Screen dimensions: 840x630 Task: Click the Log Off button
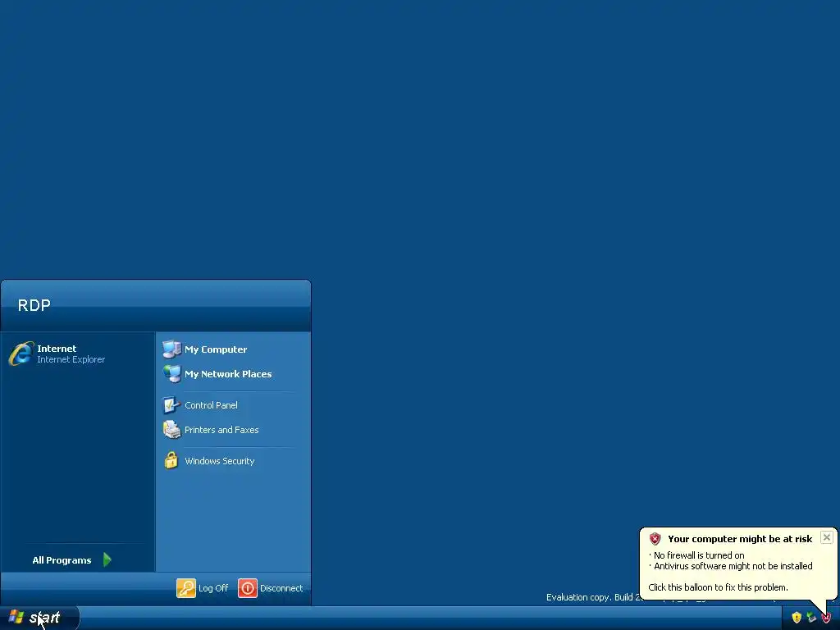pyautogui.click(x=203, y=588)
